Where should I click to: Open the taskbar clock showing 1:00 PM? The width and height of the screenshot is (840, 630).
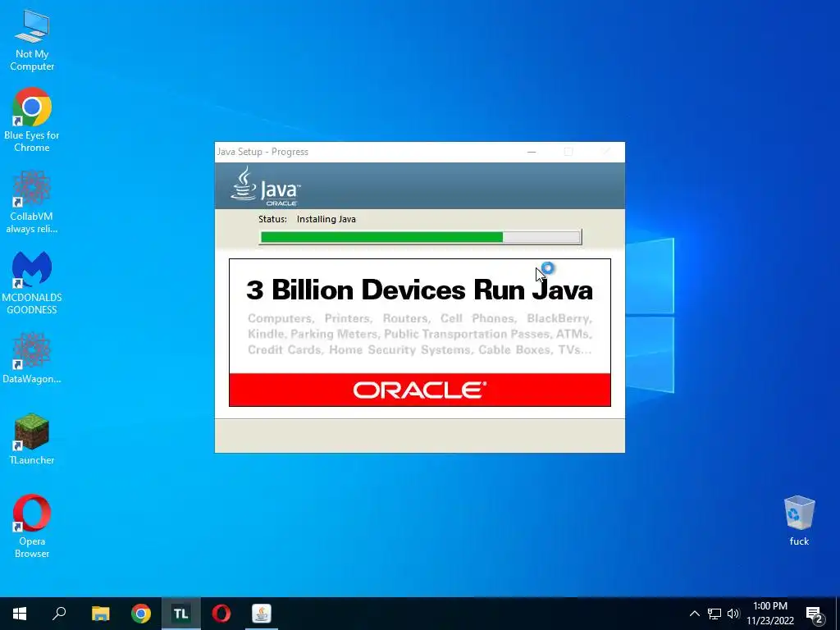coord(770,614)
